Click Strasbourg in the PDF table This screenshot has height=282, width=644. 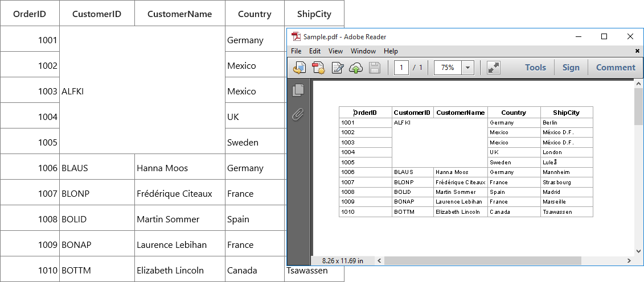(x=556, y=183)
